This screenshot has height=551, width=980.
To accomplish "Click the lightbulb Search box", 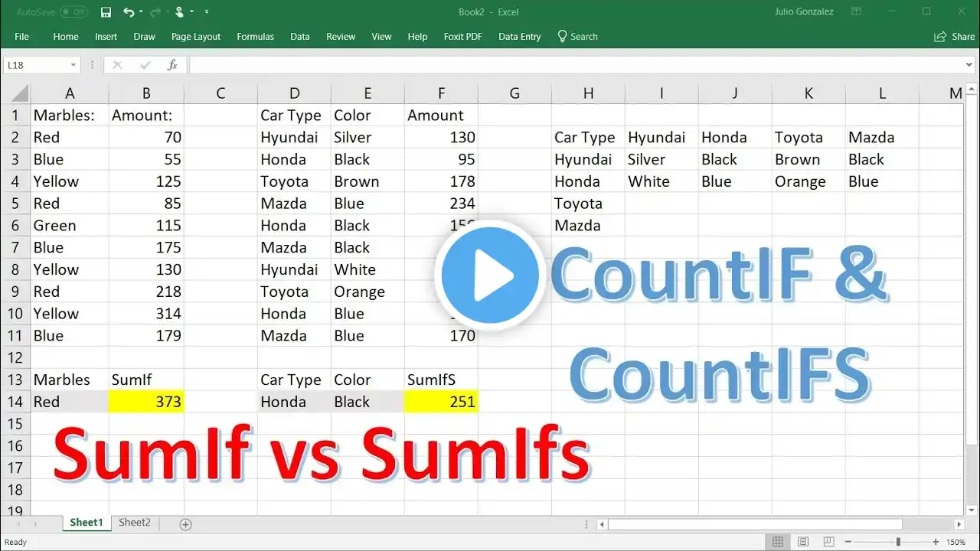I will coord(577,37).
